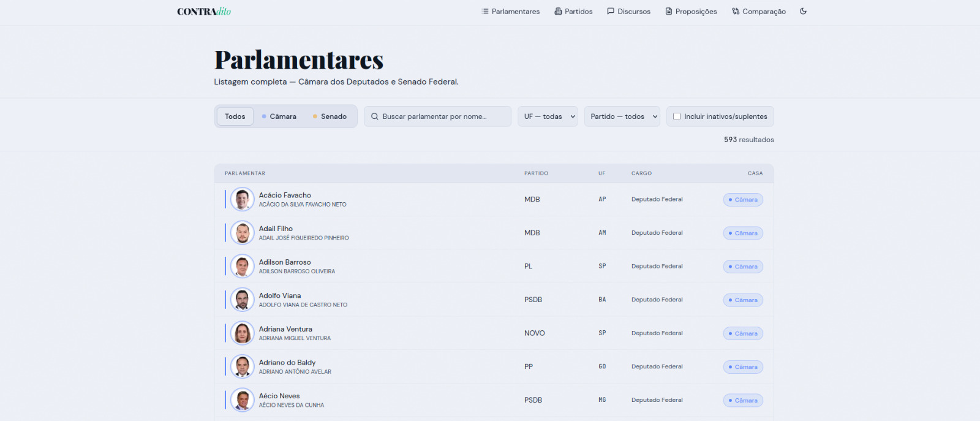Open Acácio Favacho's profile name
980x421 pixels.
click(285, 195)
